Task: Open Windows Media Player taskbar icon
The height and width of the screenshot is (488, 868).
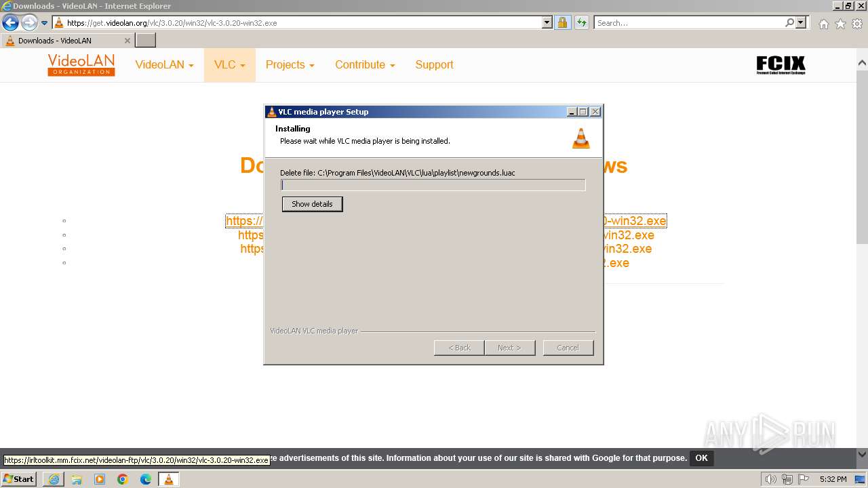Action: pyautogui.click(x=100, y=479)
